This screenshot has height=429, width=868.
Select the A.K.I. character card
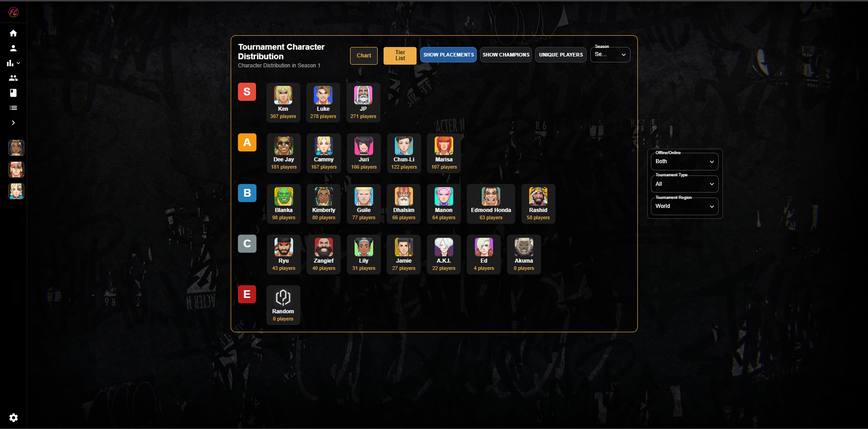click(x=444, y=255)
